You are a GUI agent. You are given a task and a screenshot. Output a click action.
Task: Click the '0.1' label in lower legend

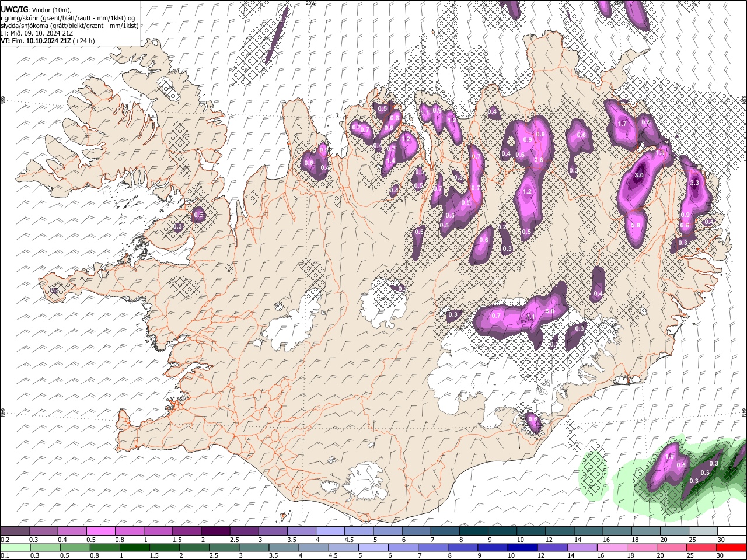coord(5,556)
